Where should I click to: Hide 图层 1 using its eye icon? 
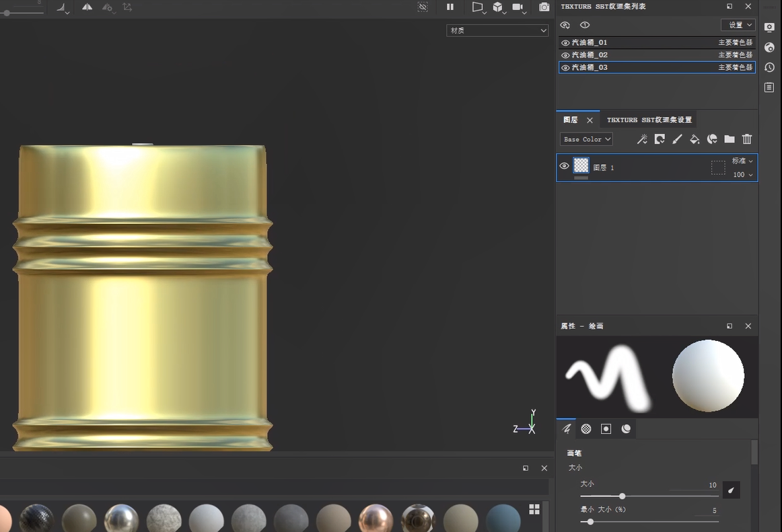565,166
